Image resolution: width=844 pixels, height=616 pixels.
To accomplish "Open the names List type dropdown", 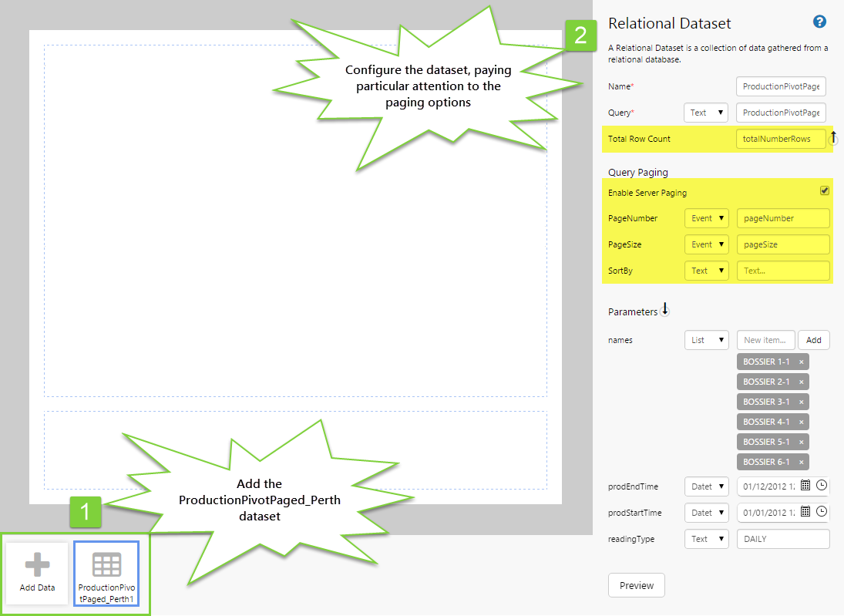I will pyautogui.click(x=706, y=340).
